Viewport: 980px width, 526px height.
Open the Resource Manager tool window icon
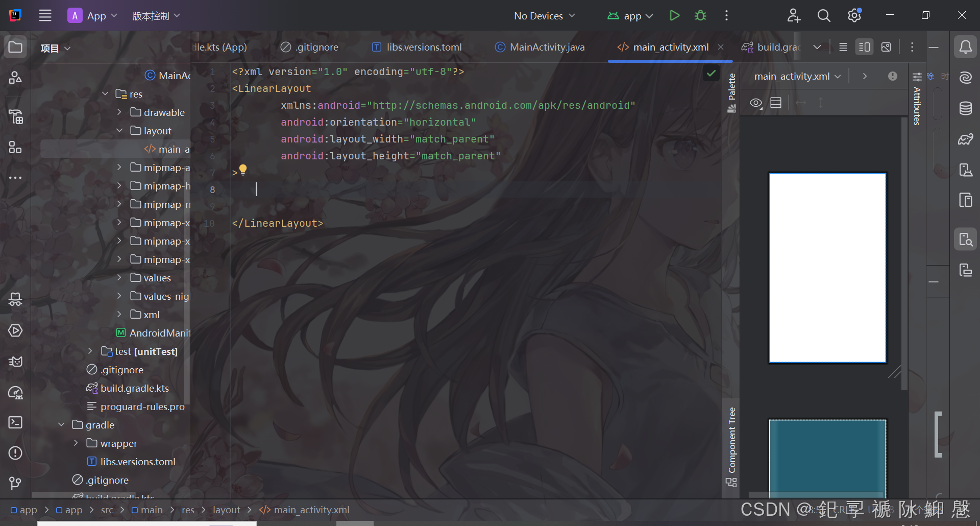(15, 78)
